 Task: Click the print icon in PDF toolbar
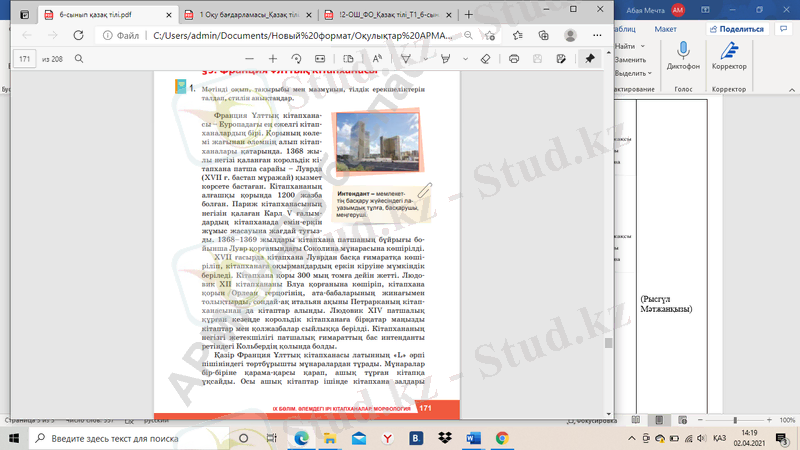pyautogui.click(x=514, y=59)
